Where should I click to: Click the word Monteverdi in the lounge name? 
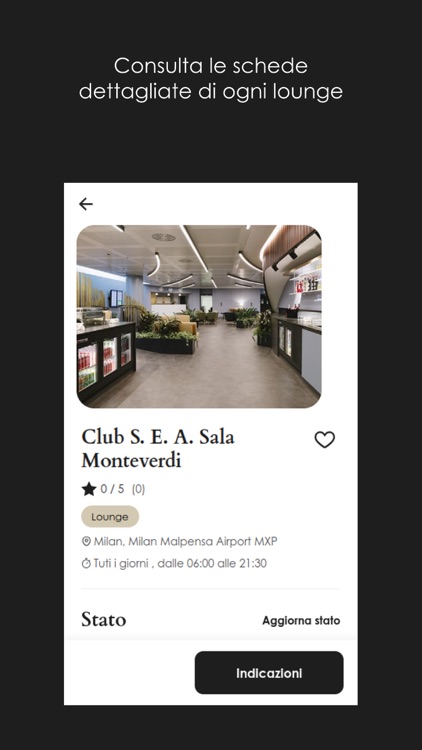pyautogui.click(x=132, y=461)
